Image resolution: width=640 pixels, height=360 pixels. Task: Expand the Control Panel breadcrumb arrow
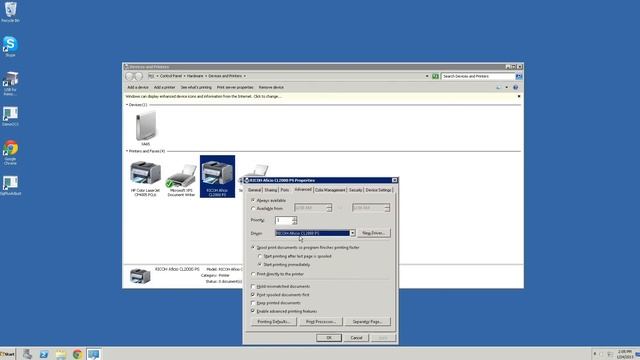point(184,76)
